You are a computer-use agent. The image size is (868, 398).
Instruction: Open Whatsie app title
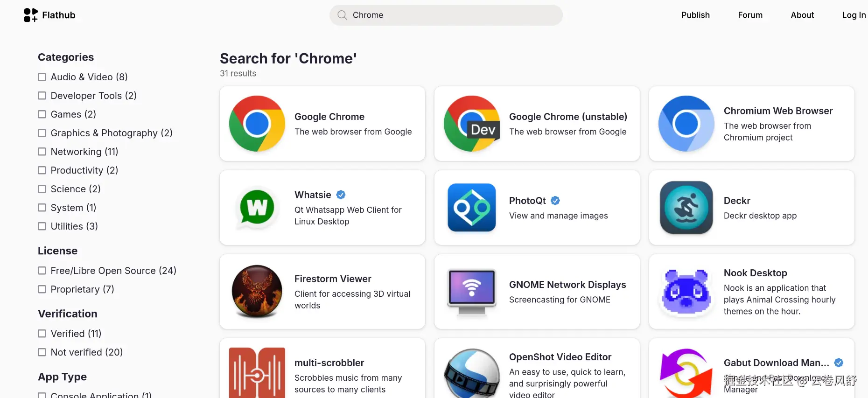coord(313,195)
